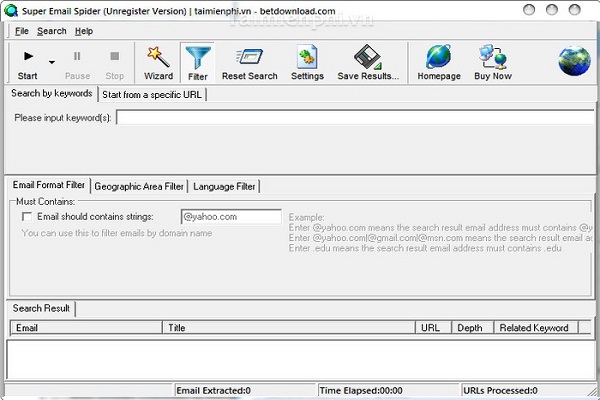
Task: Click the @yahoo.com filter string field
Action: click(x=231, y=217)
